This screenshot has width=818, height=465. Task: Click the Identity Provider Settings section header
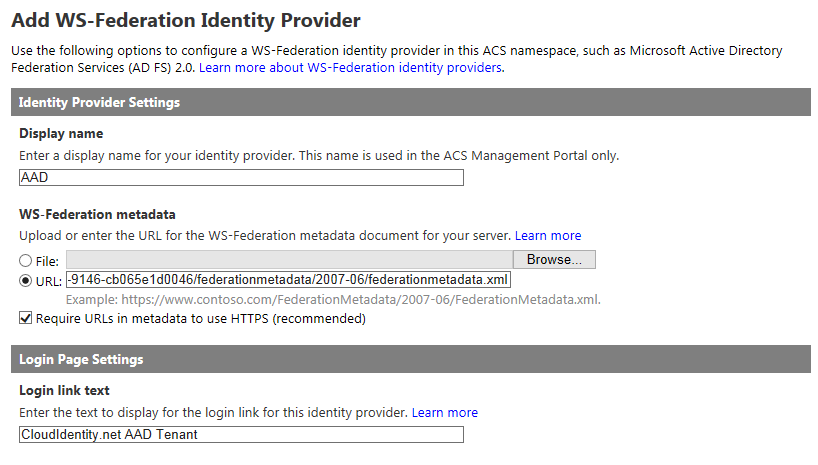411,102
